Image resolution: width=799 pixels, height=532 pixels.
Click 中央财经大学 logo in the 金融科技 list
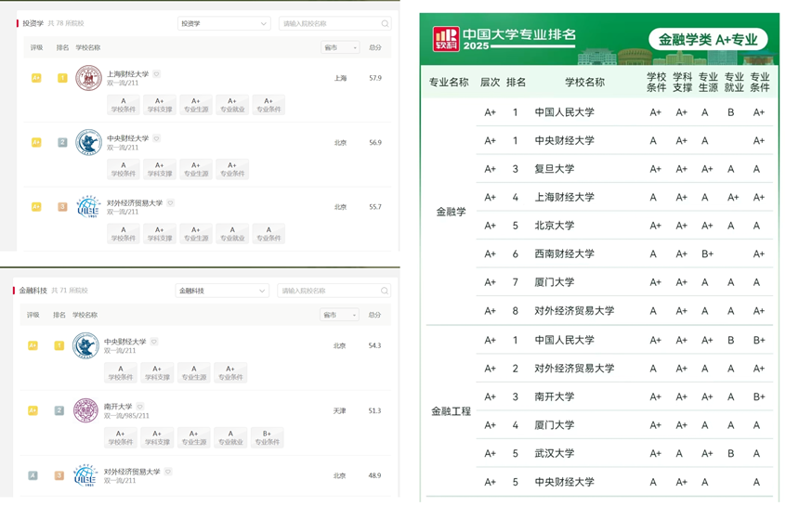(x=85, y=345)
